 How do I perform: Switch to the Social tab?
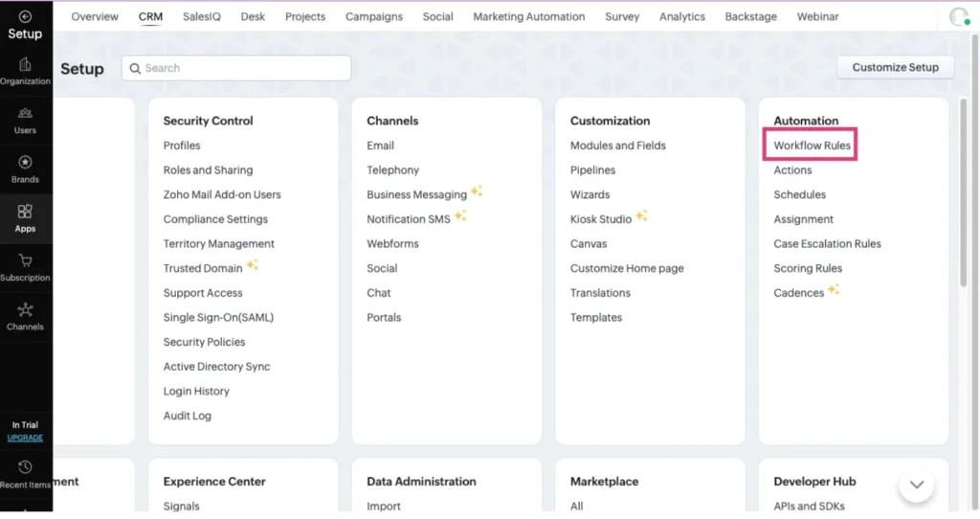pyautogui.click(x=437, y=17)
